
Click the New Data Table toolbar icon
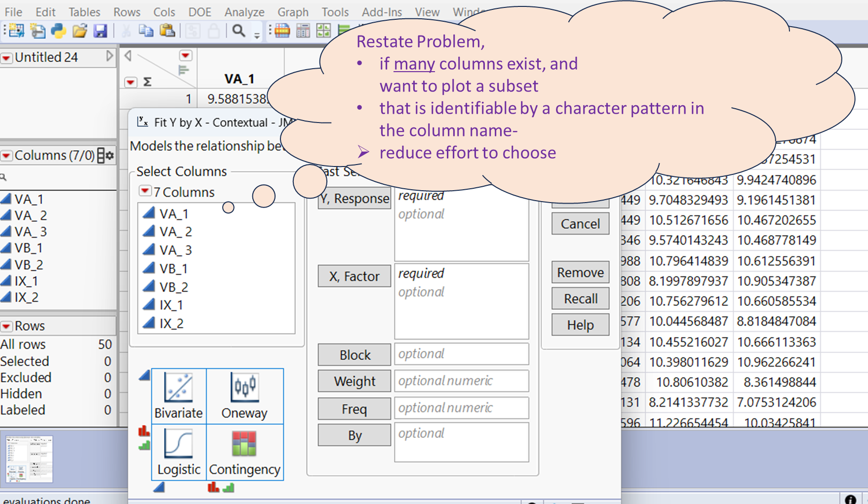point(16,31)
